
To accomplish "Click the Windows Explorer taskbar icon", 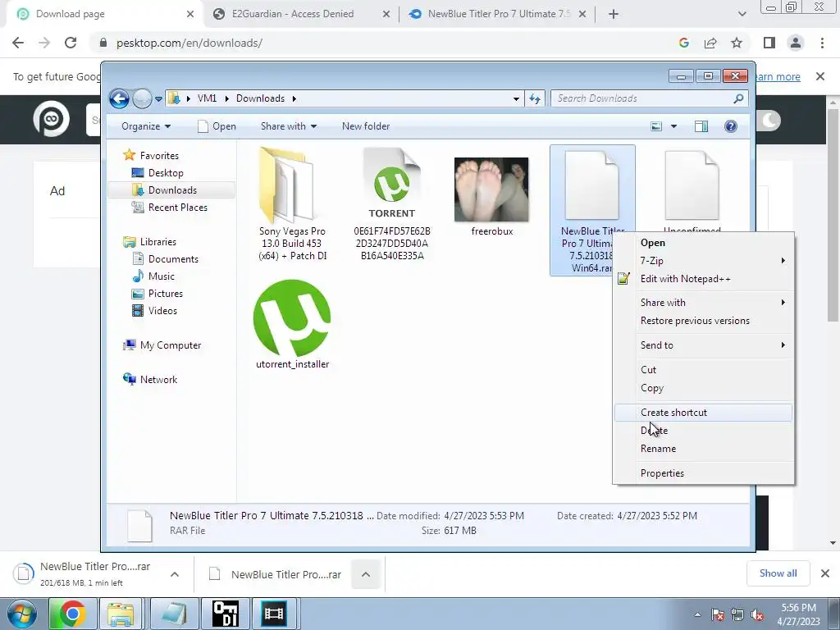I will pos(121,614).
